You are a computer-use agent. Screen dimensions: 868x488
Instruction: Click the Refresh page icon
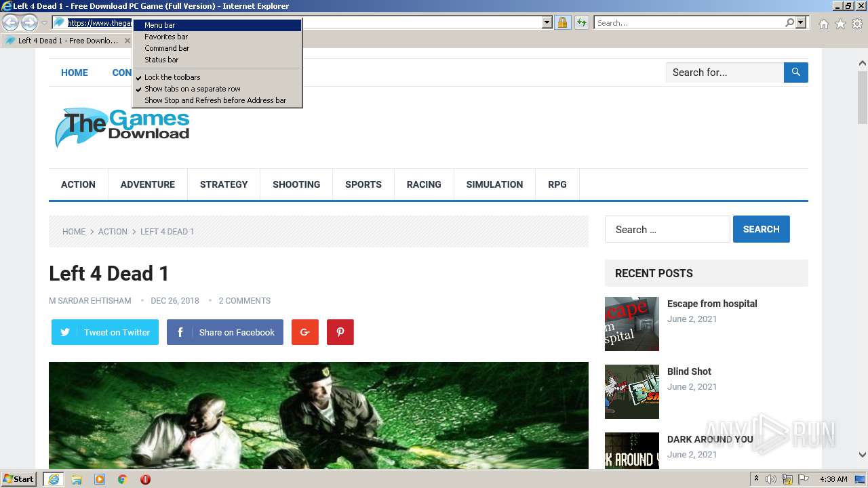click(581, 22)
